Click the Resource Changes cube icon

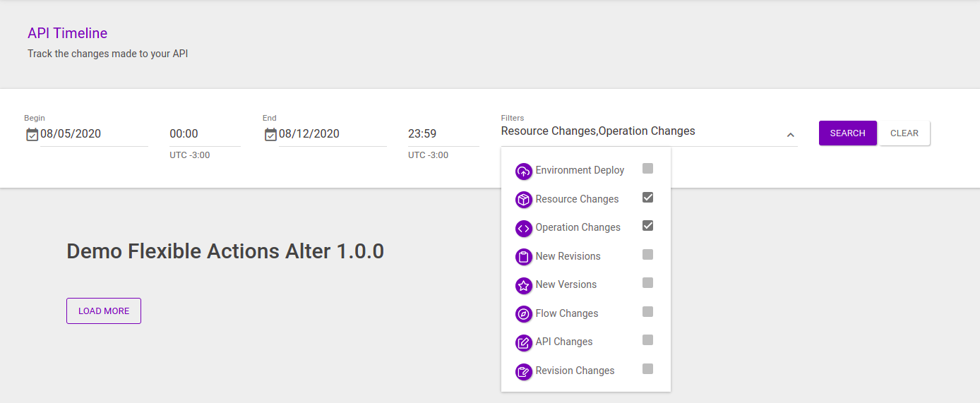[523, 200]
